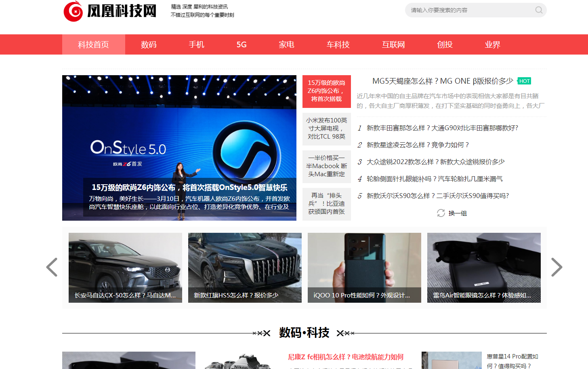Open the 创投 nav tab

(x=445, y=44)
